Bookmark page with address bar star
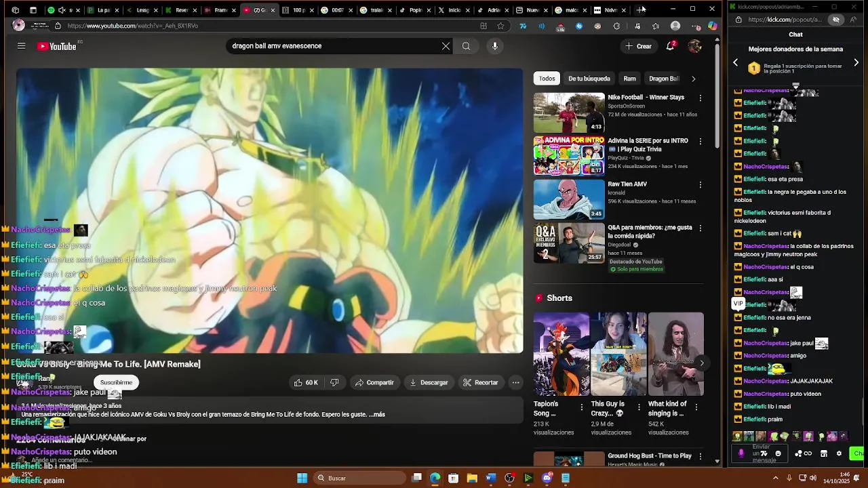Image resolution: width=868 pixels, height=488 pixels. click(500, 26)
